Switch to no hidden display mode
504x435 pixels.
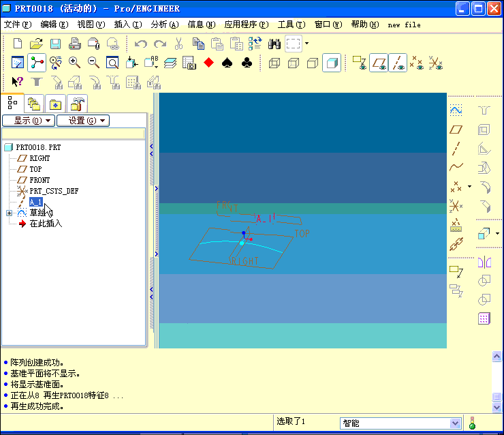point(313,63)
